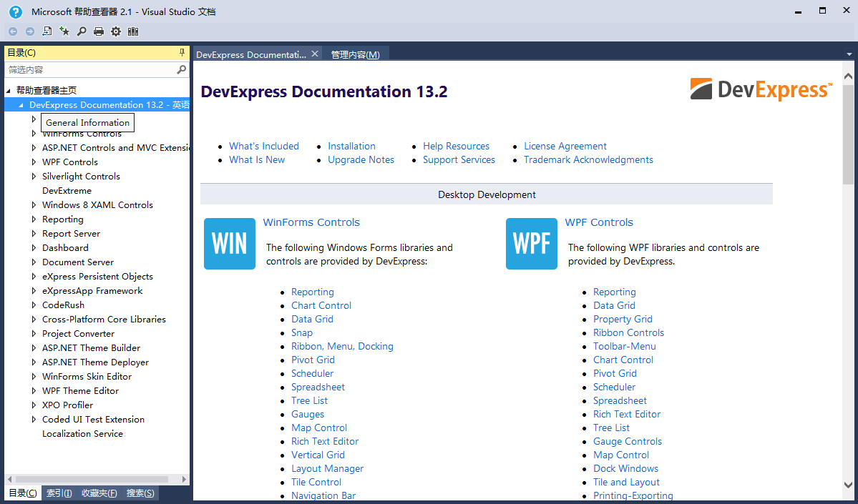Open the WinForms Controls heading link

311,222
